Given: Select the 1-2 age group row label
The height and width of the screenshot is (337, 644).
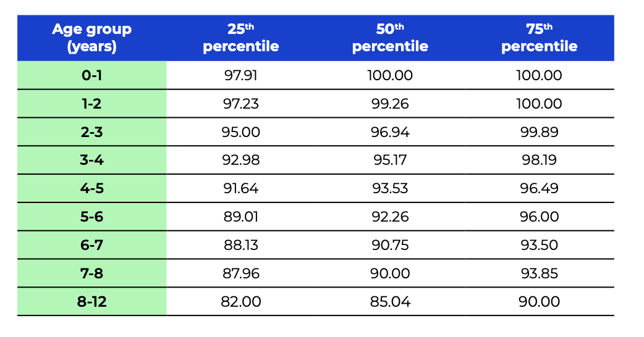Looking at the screenshot, I should point(91,104).
